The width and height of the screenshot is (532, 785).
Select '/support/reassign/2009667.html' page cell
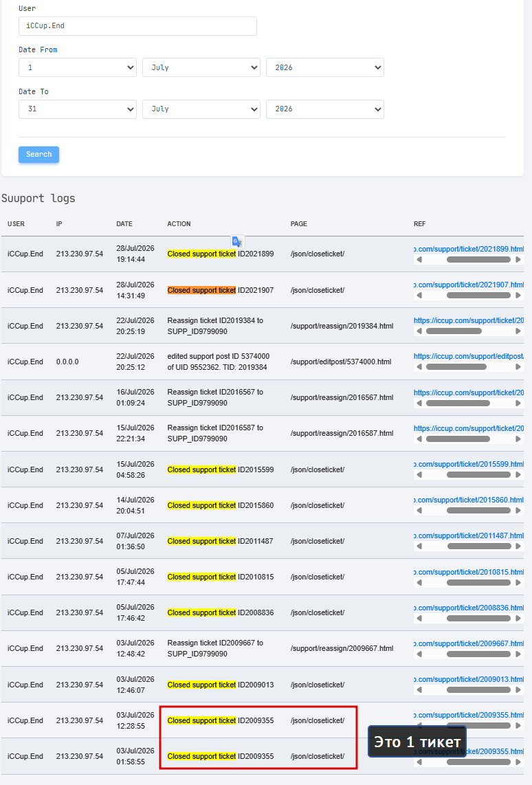[x=342, y=648]
